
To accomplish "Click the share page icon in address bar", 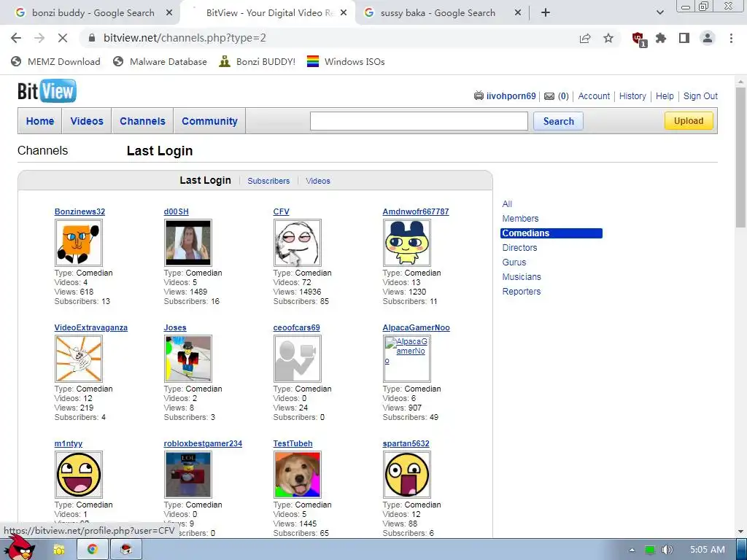I will point(585,38).
